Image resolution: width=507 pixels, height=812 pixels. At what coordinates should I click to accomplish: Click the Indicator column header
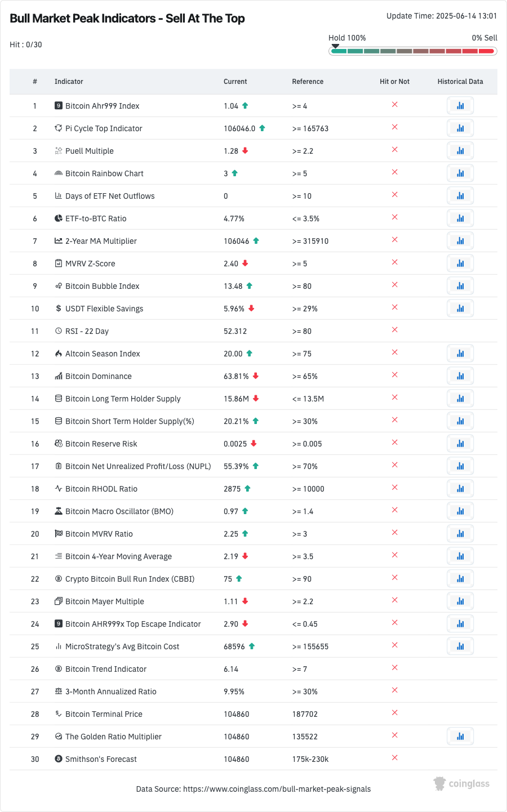pyautogui.click(x=69, y=82)
